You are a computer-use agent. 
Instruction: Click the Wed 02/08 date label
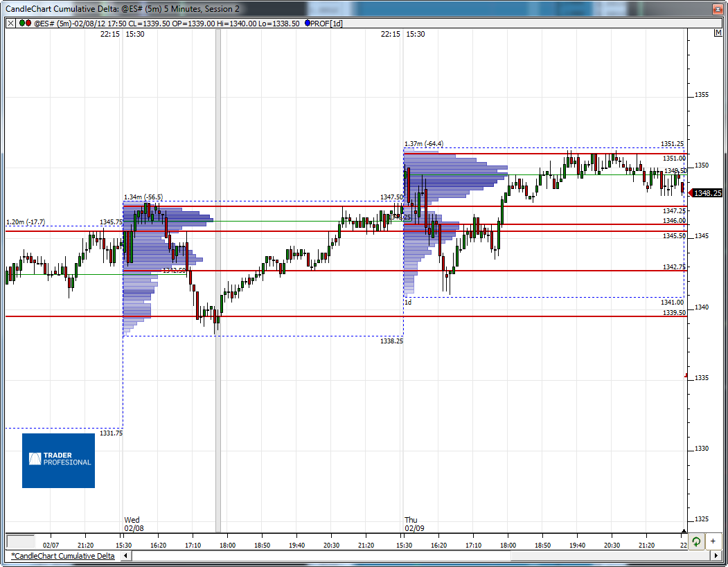click(x=134, y=524)
